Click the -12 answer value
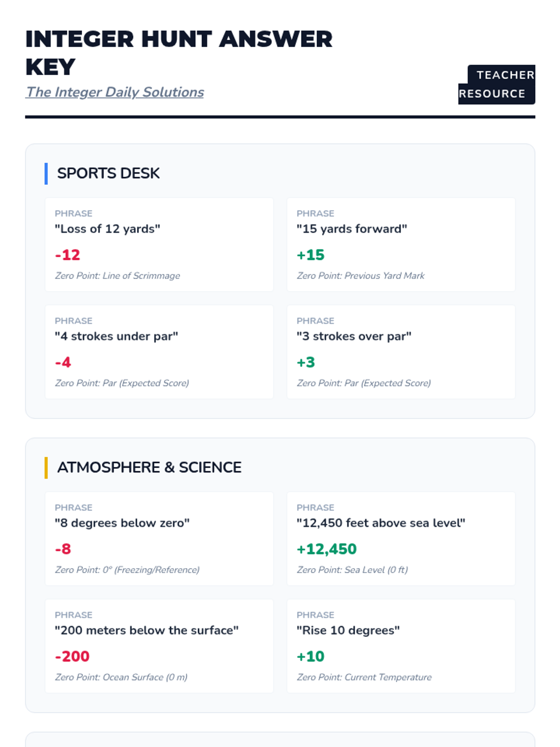 (68, 255)
